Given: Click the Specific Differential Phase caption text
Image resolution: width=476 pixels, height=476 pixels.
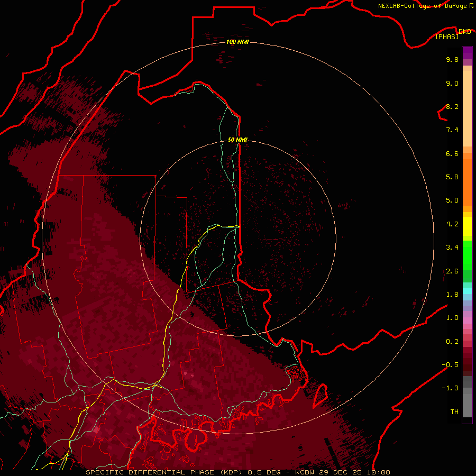Looking at the screenshot, I should click(x=237, y=472).
